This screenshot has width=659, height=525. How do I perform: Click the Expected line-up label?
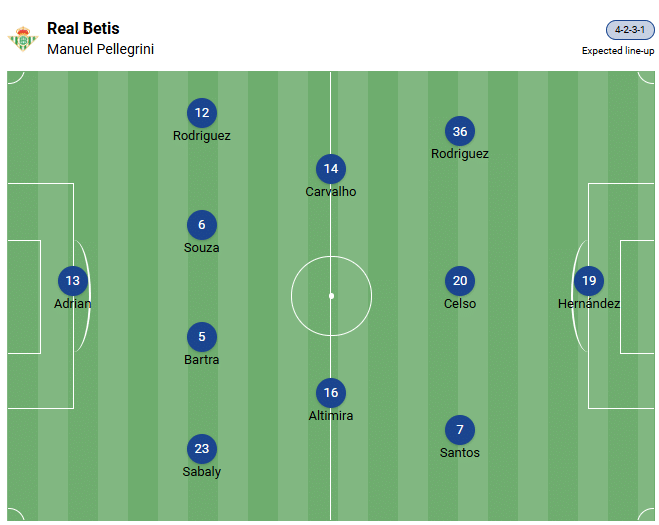[616, 50]
